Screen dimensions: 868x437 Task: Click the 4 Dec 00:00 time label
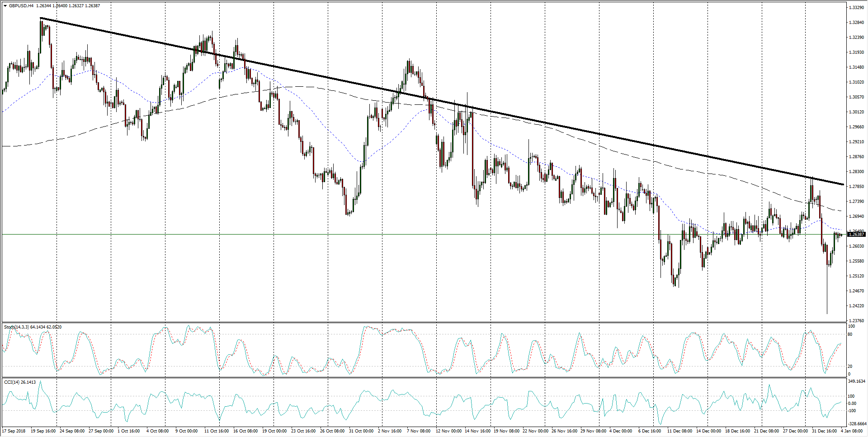pos(621,431)
